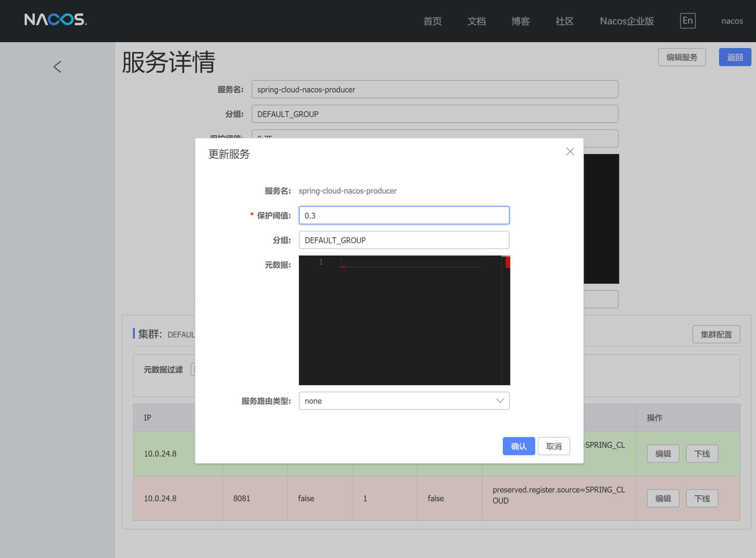Viewport: 756px width, 558px height.
Task: Switch language with the En icon
Action: [688, 21]
